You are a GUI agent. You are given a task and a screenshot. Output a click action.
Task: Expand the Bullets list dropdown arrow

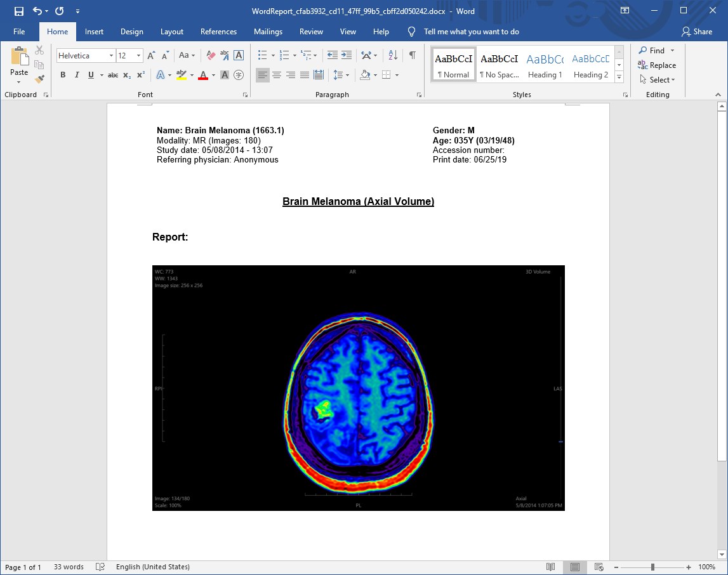pyautogui.click(x=273, y=56)
